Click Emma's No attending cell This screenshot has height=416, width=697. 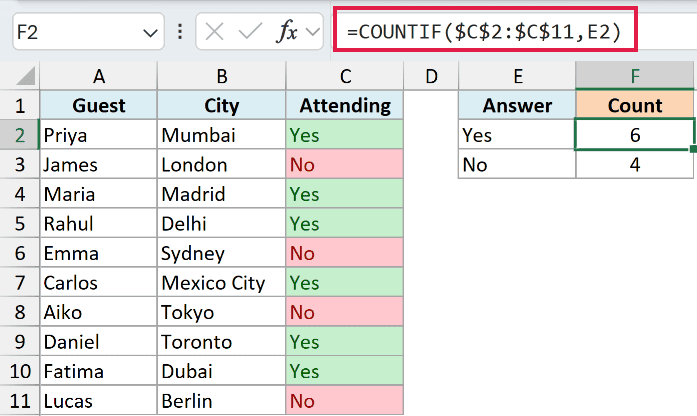[x=345, y=253]
